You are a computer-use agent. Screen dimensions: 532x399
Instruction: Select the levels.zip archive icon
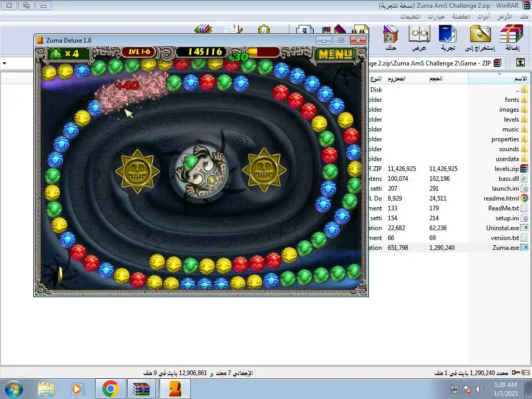[525, 168]
